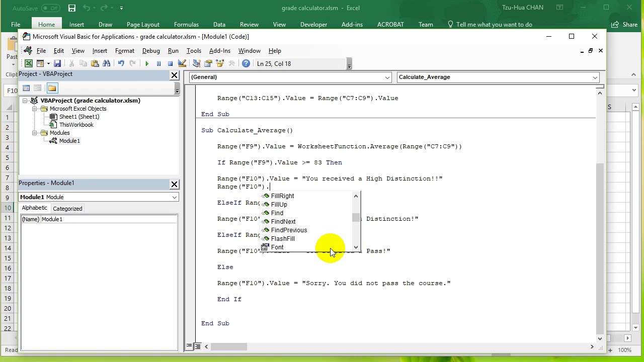Select Module1 in project tree

click(x=69, y=141)
